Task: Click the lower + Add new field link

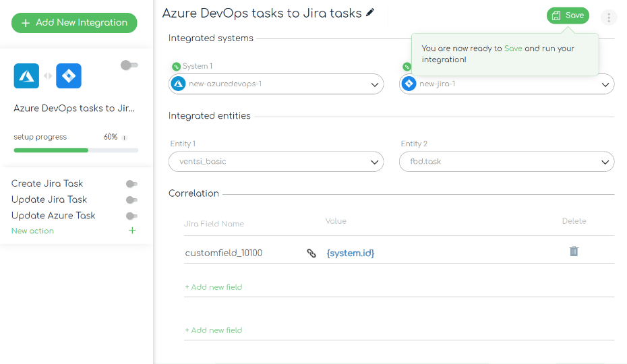Action: (214, 330)
